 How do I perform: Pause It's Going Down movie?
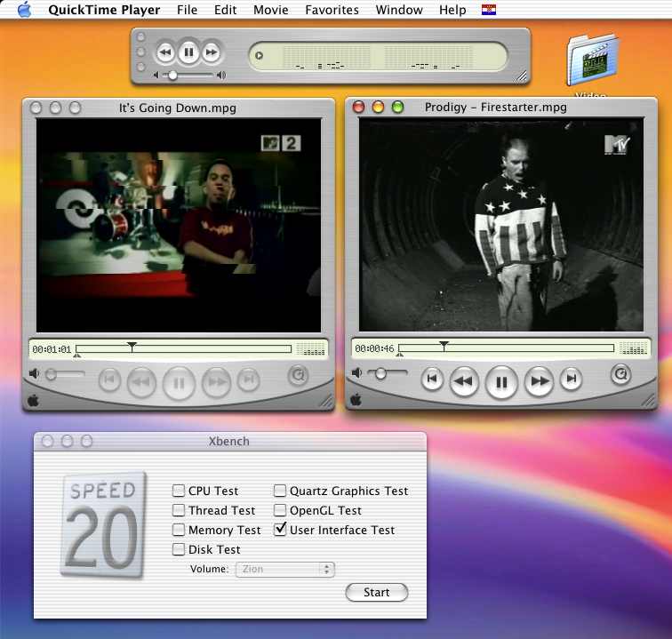pyautogui.click(x=179, y=383)
